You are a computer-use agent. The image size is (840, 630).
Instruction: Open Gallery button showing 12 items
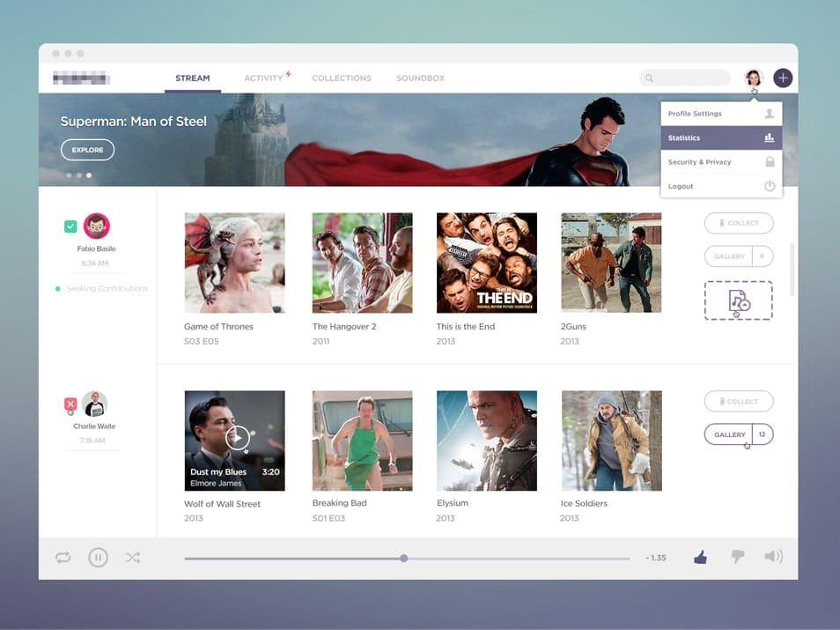pos(738,434)
